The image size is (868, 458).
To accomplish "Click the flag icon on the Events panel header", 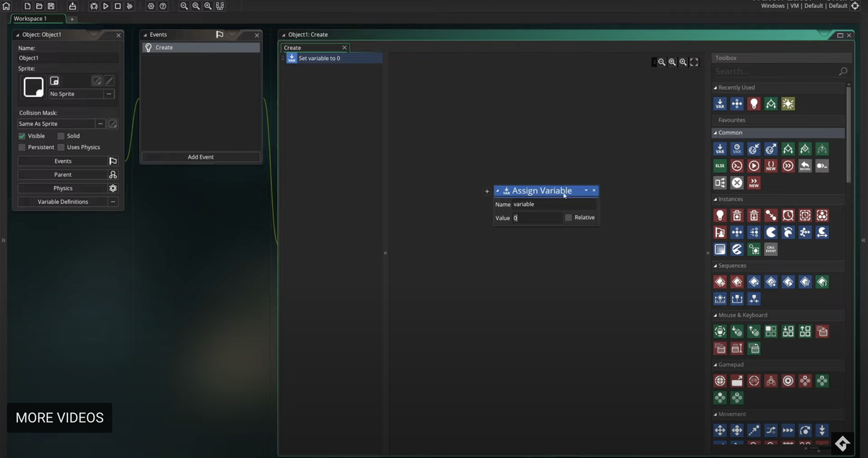I will (x=219, y=34).
